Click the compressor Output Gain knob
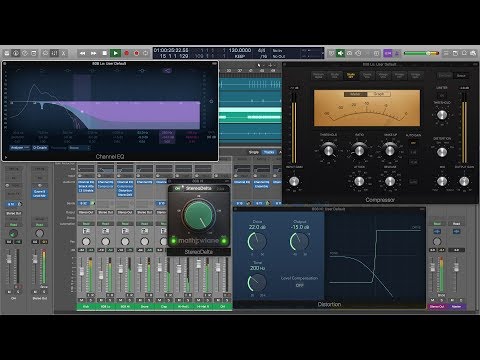Screen dimensions: 480x360 click(464, 181)
